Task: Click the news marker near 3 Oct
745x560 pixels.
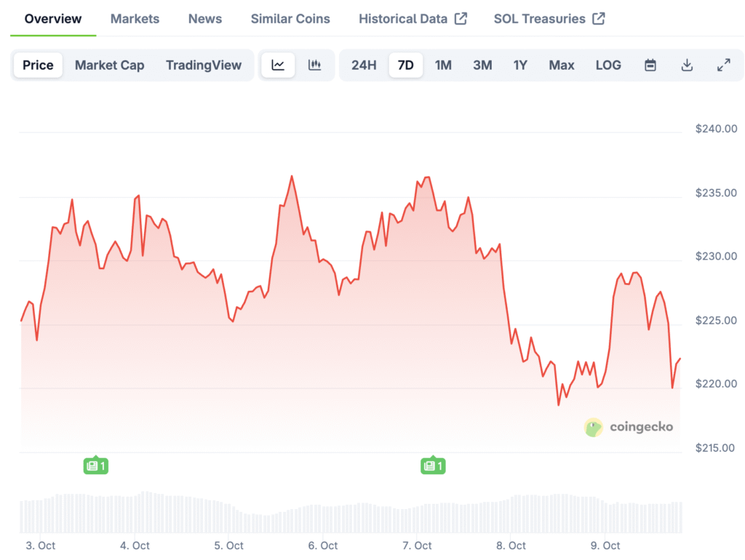Action: point(96,465)
